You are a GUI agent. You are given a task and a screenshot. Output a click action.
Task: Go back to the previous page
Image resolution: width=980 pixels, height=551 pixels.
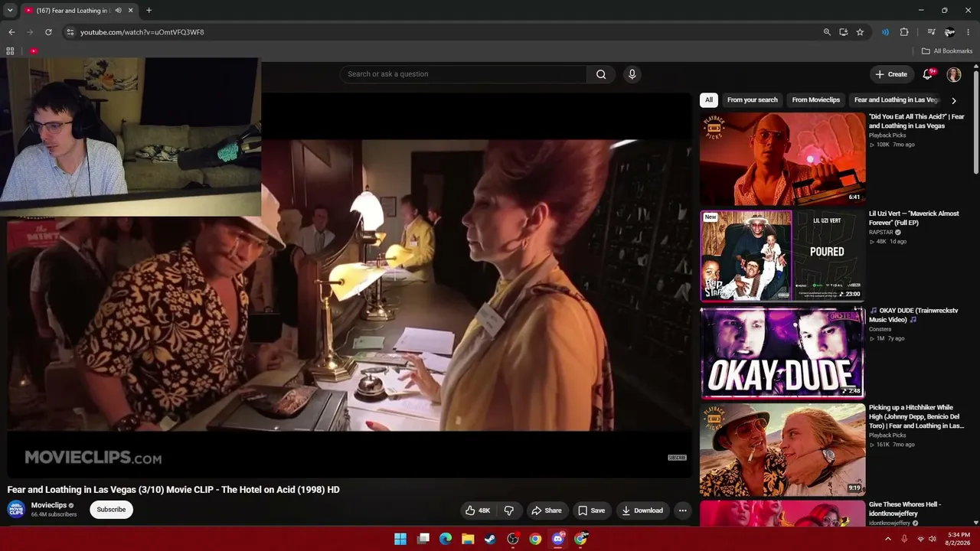click(x=11, y=32)
